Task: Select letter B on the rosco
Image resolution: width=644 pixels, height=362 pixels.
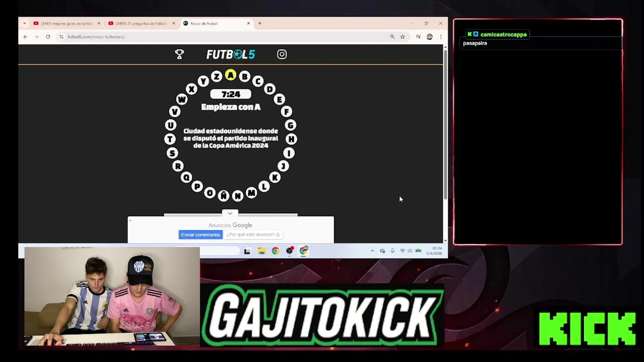Action: tap(245, 77)
